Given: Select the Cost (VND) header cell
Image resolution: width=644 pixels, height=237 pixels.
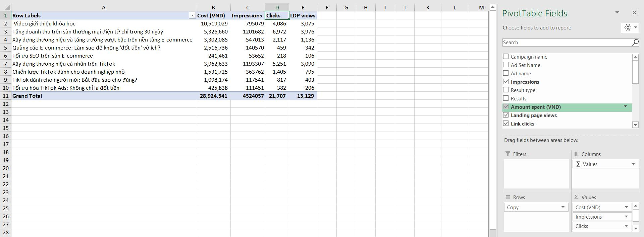Looking at the screenshot, I should 213,15.
